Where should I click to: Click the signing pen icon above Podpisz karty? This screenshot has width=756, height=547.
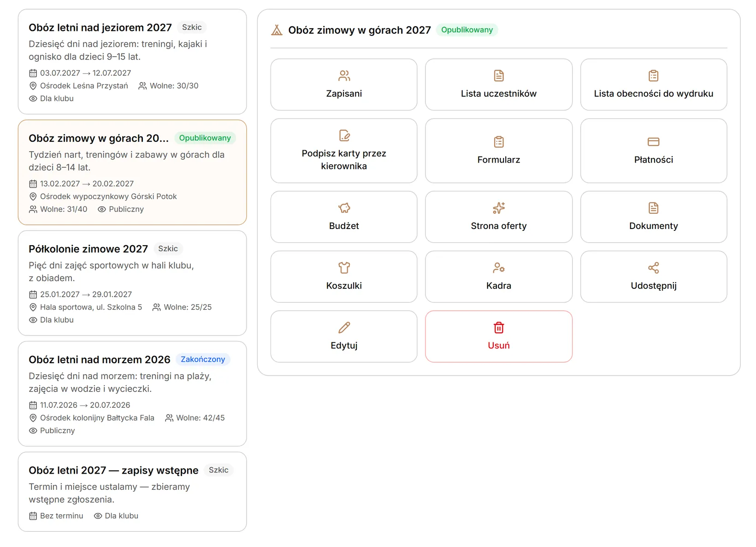click(344, 135)
